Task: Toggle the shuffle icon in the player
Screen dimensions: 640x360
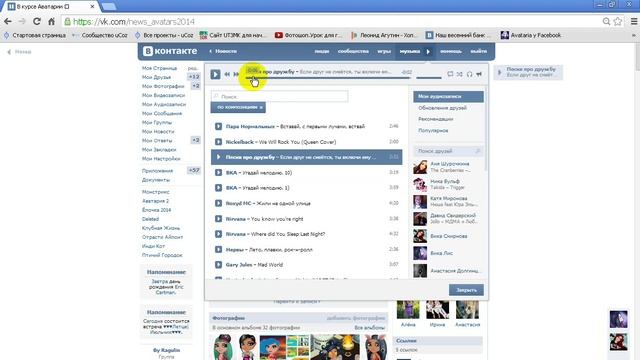Action: (x=460, y=74)
